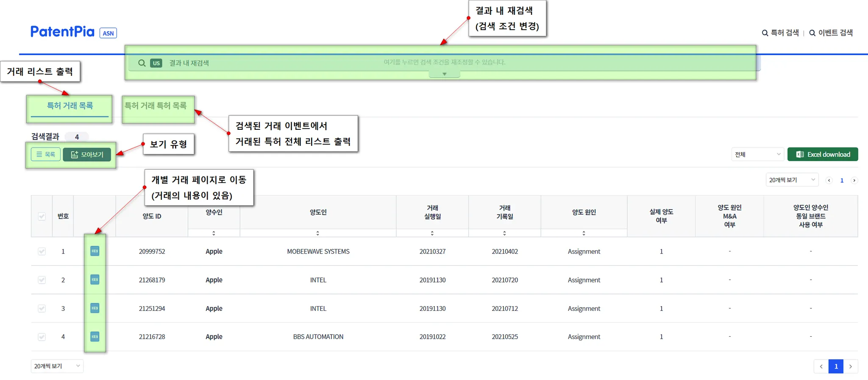This screenshot has height=380, width=868.
Task: Click Apple in the row with ID 20999752
Action: (214, 251)
